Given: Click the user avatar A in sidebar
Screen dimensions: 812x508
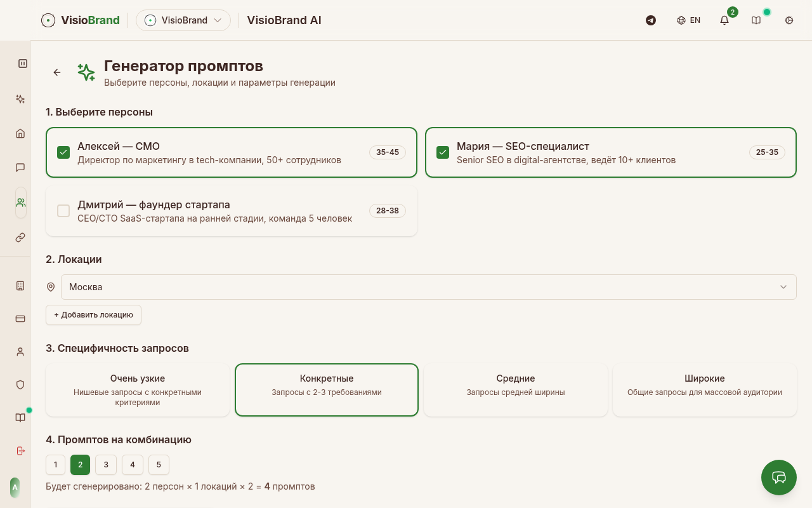Looking at the screenshot, I should pos(15,487).
